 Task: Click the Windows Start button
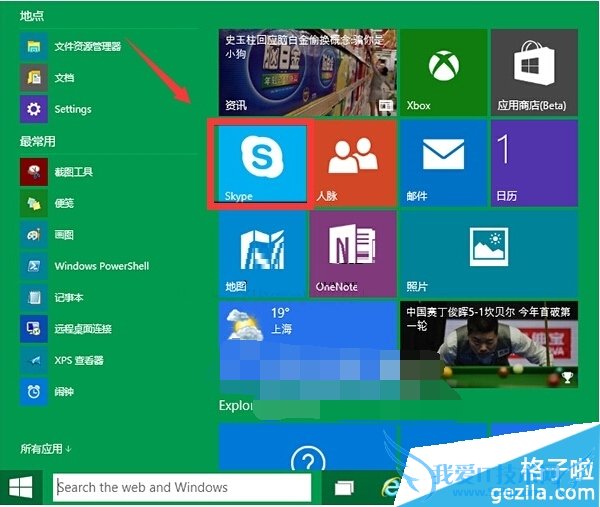21,487
